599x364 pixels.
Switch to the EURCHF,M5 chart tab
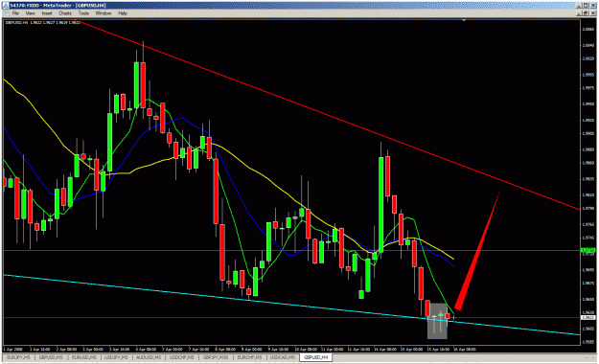pos(249,357)
